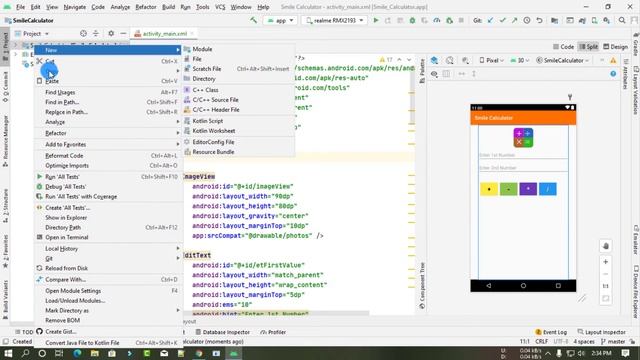Click the 1:1 zoom to 100% button
Screen dimensions: 640x360
coord(606,286)
